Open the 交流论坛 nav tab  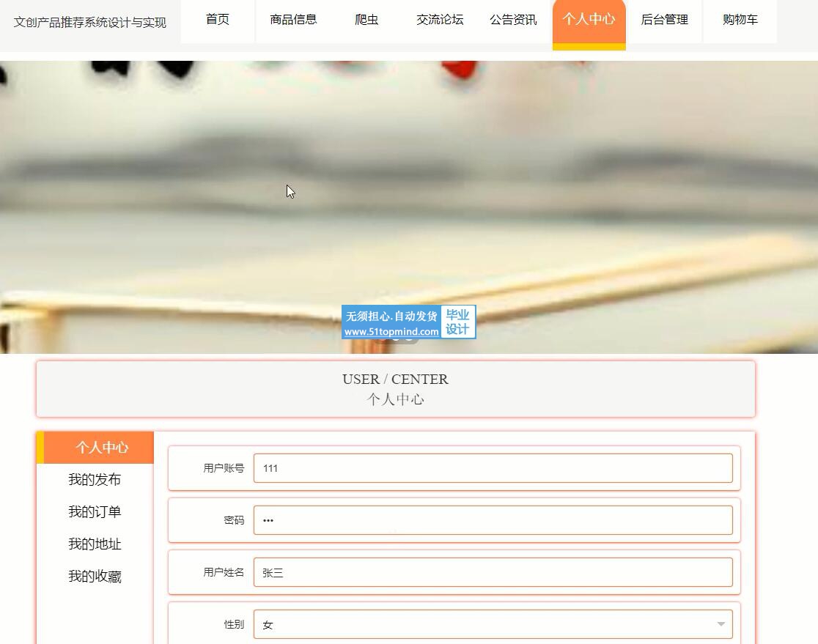(440, 21)
